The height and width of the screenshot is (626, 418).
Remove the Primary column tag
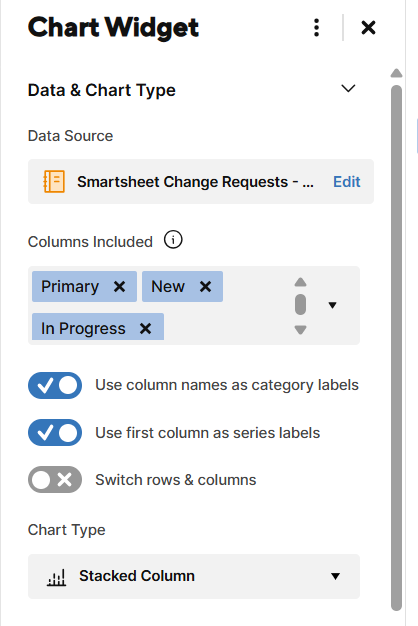[x=119, y=286]
